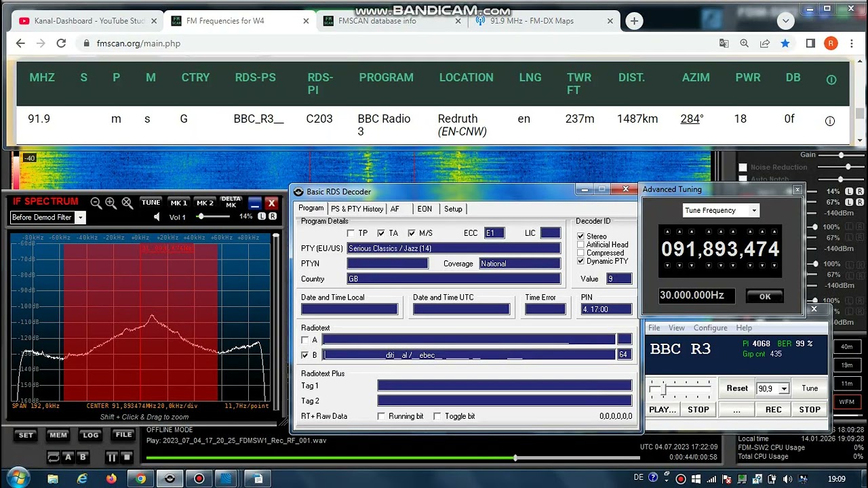Open the File menu in RDS window
This screenshot has height=488, width=868.
point(654,328)
